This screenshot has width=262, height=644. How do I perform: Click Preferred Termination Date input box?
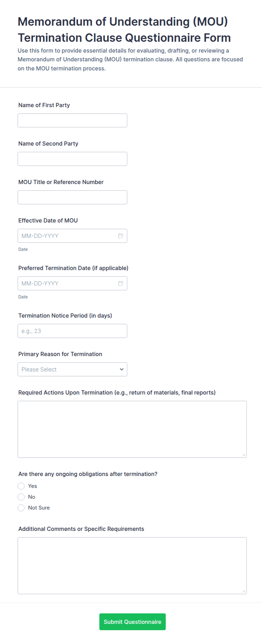click(x=72, y=283)
